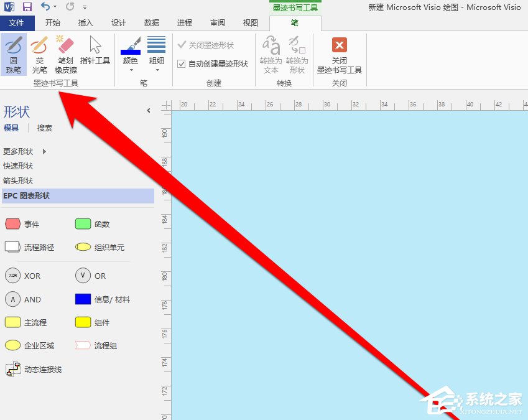Select the ballpoint pen (圆珠笔) tool
This screenshot has width=528, height=420.
click(x=13, y=53)
